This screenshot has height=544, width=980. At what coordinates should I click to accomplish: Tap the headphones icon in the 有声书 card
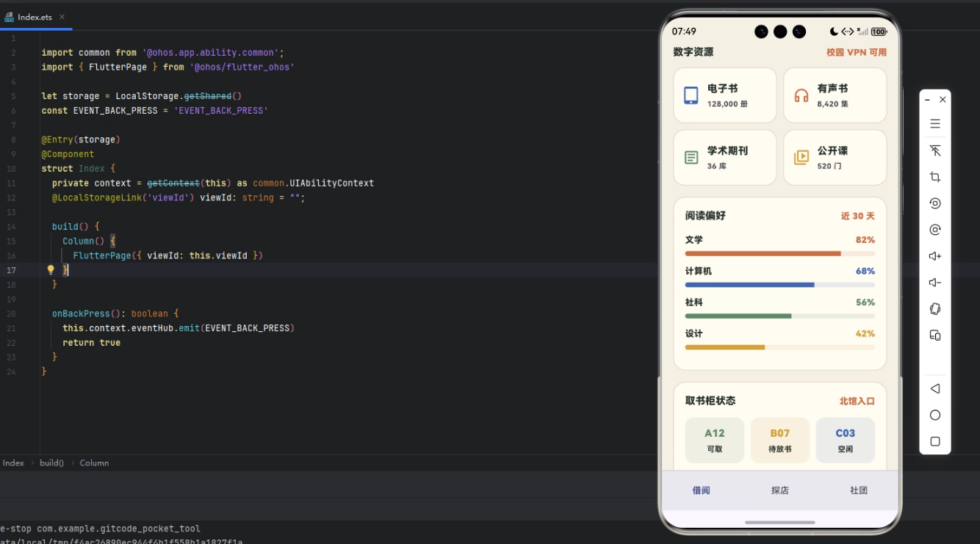click(x=801, y=95)
